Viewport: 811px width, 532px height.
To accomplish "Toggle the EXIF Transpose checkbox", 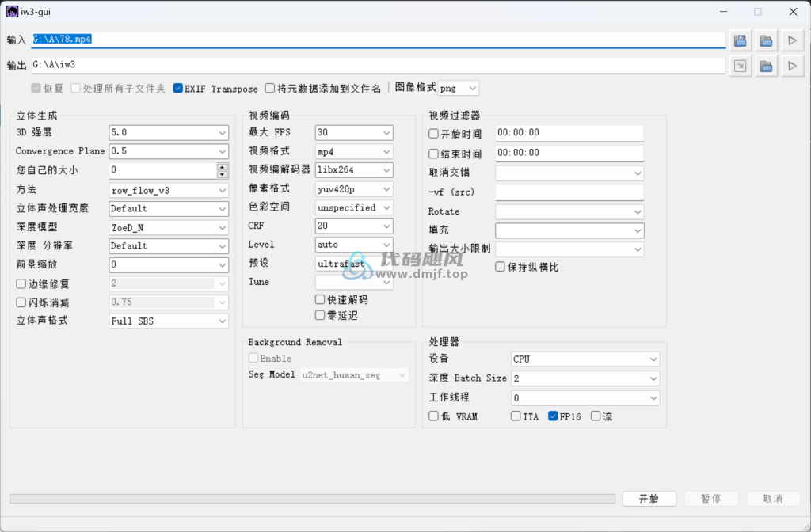I will [178, 89].
